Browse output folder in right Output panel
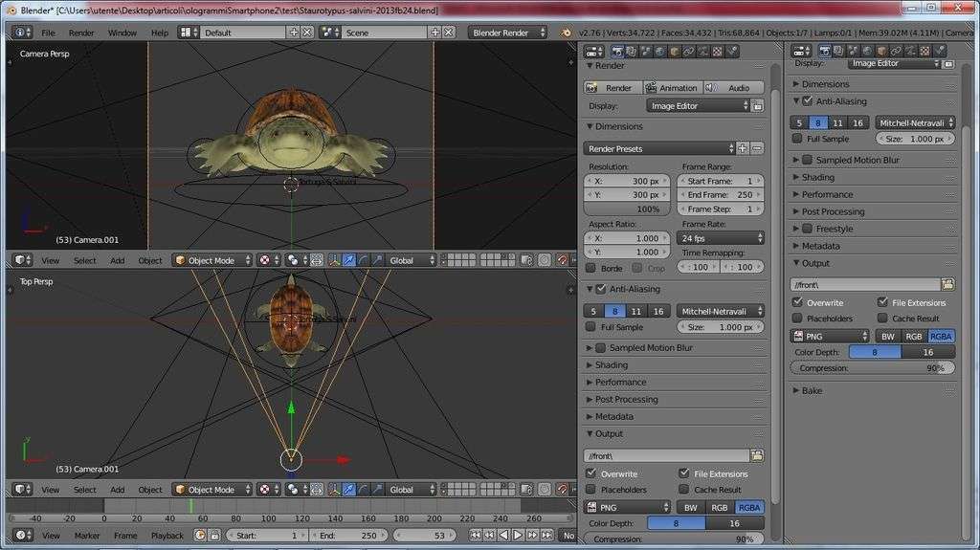The width and height of the screenshot is (980, 550). (947, 284)
